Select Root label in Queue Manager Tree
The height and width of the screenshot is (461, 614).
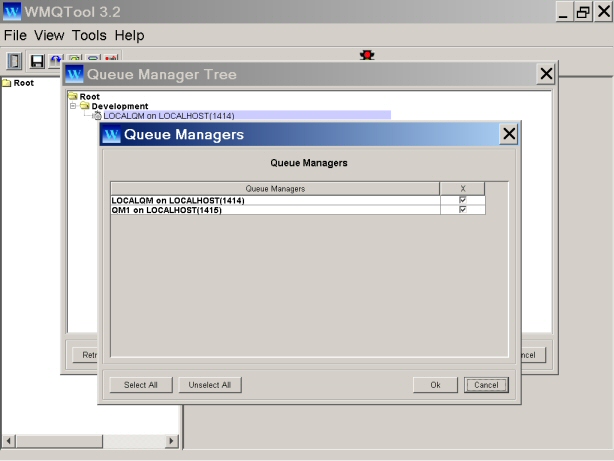90,96
